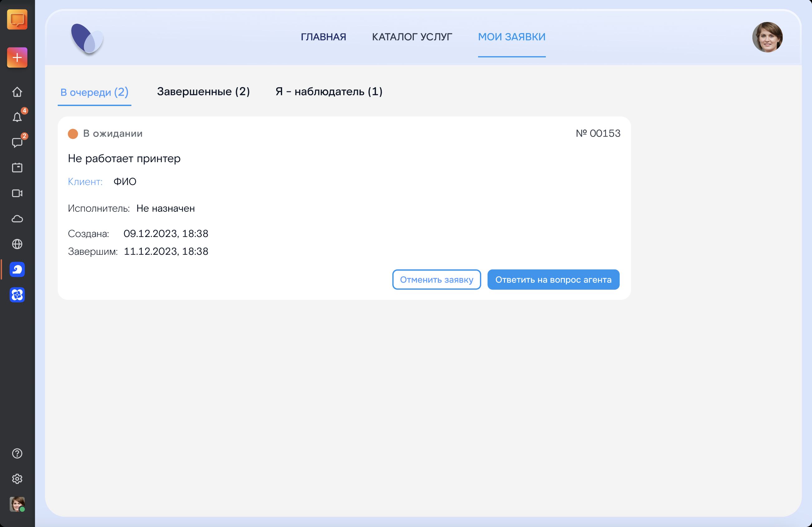The height and width of the screenshot is (527, 812).
Task: Open the settings gear icon
Action: pos(17,479)
